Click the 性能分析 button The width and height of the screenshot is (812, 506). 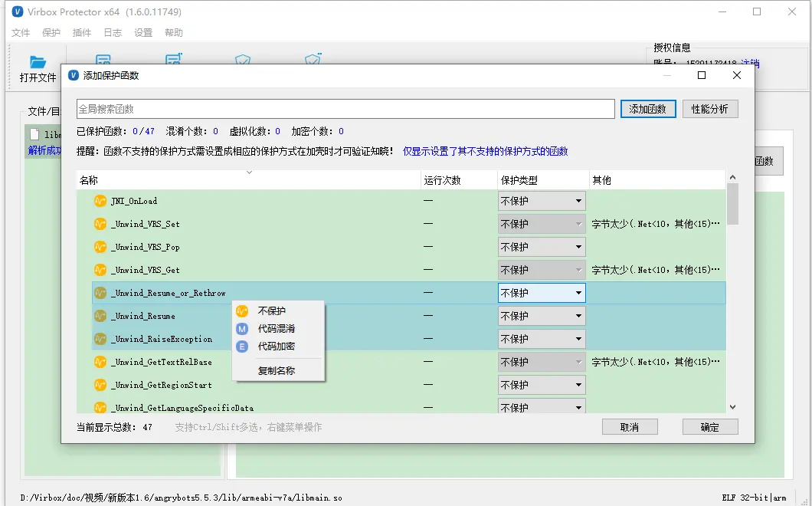pyautogui.click(x=710, y=109)
